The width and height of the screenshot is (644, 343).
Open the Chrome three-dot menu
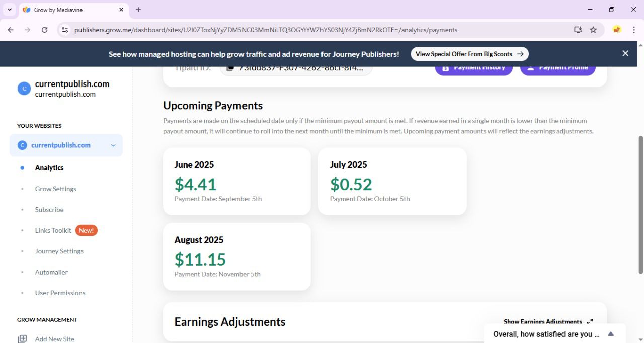point(634,30)
